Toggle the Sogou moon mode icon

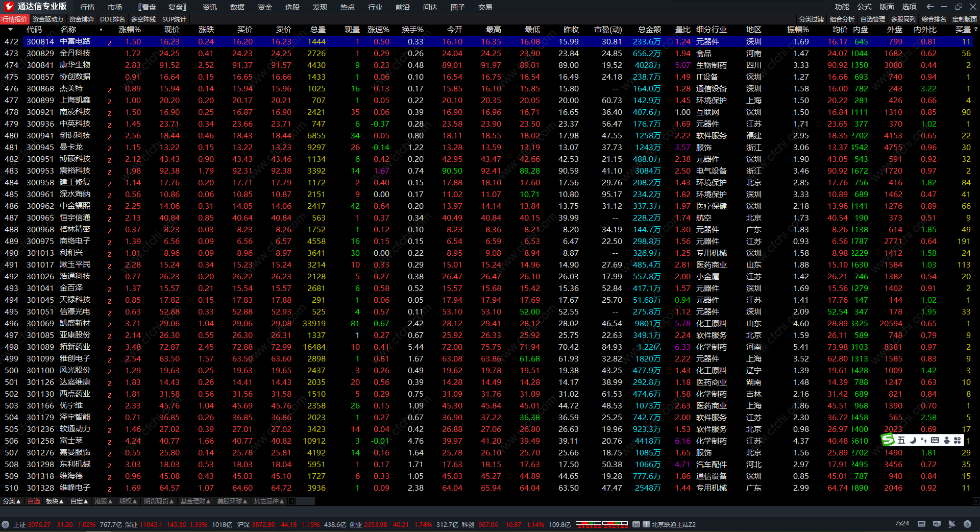click(x=913, y=440)
